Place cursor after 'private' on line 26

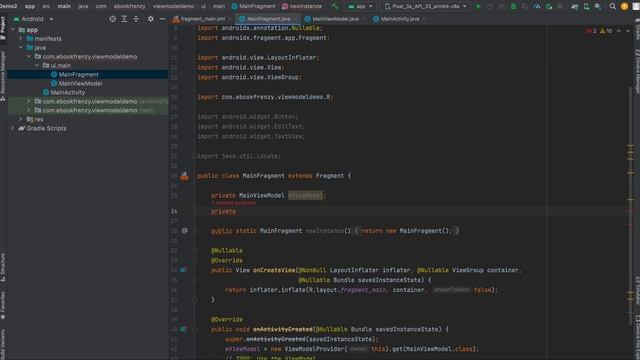coord(236,211)
